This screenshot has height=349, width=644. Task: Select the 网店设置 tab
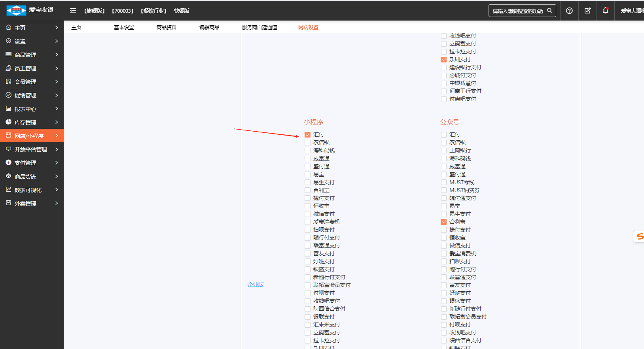(308, 27)
